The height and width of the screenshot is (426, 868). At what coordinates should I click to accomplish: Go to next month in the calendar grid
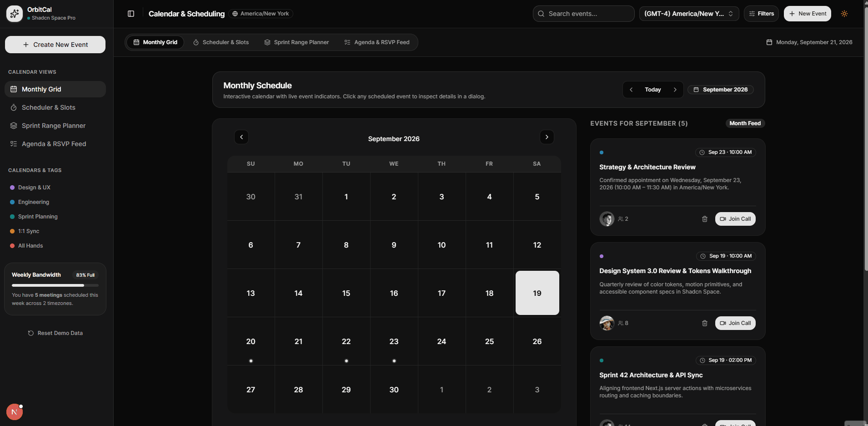coord(547,137)
